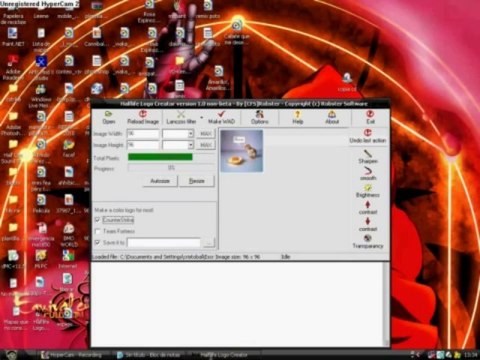Viewport: 480px width, 360px height.
Task: Select Windows Live Messenger desktop icon
Action: tap(41, 96)
